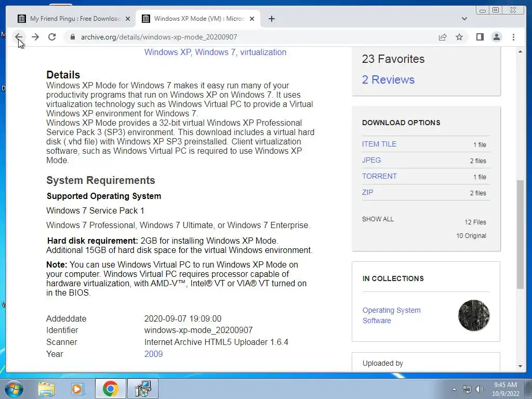Click the Uploaded by label
Image resolution: width=532 pixels, height=399 pixels.
click(x=383, y=363)
